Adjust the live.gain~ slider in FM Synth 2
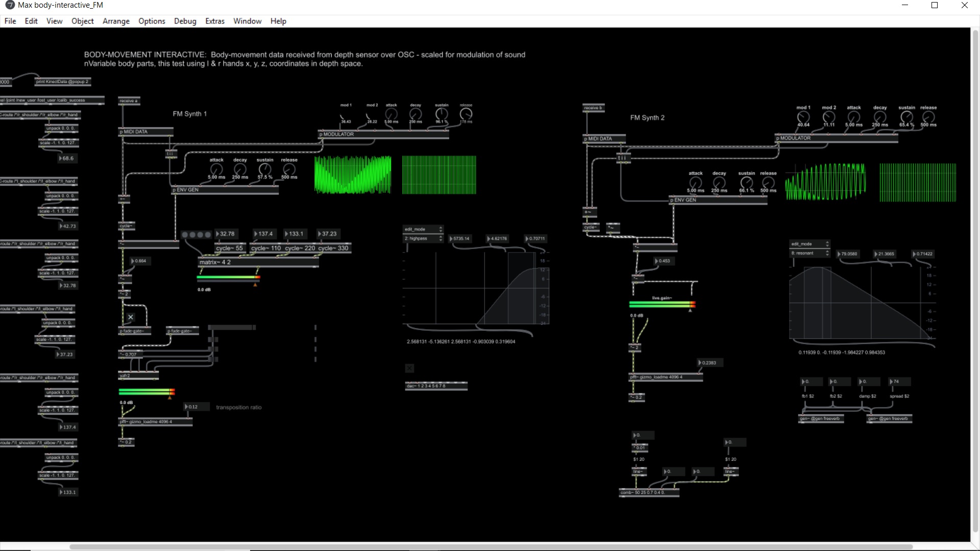 click(661, 305)
